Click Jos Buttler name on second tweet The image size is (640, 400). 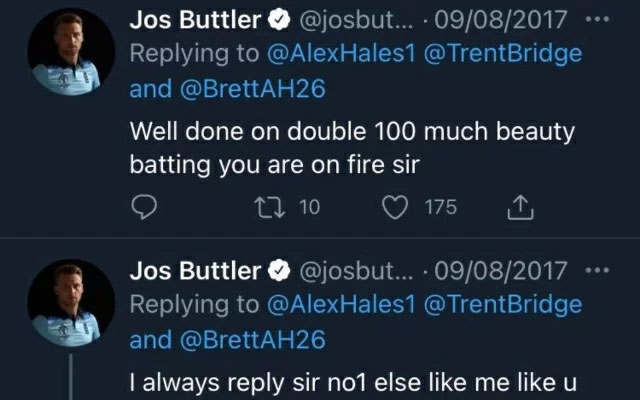[195, 272]
